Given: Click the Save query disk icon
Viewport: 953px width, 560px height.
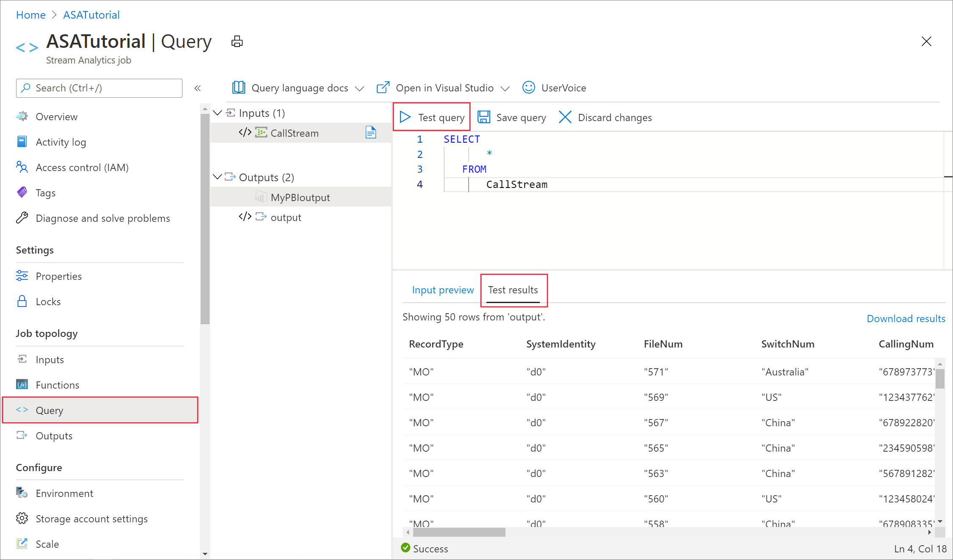Looking at the screenshot, I should [x=483, y=117].
